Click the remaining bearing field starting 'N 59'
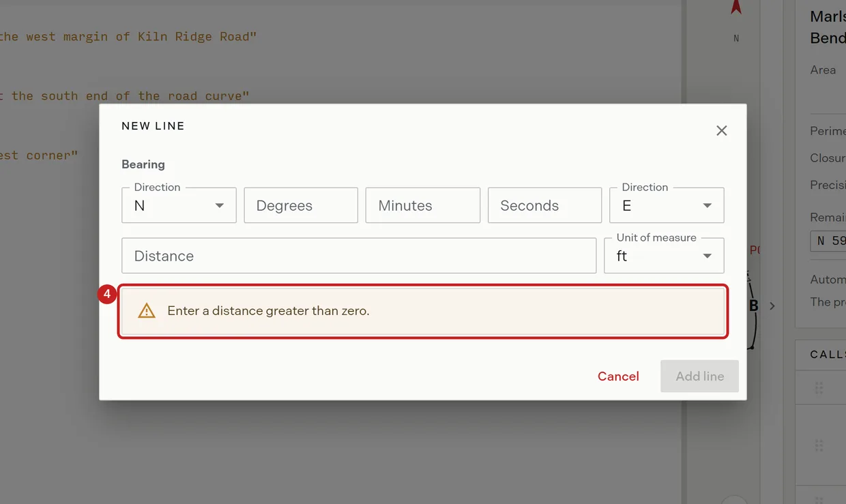This screenshot has height=504, width=846. [x=828, y=241]
